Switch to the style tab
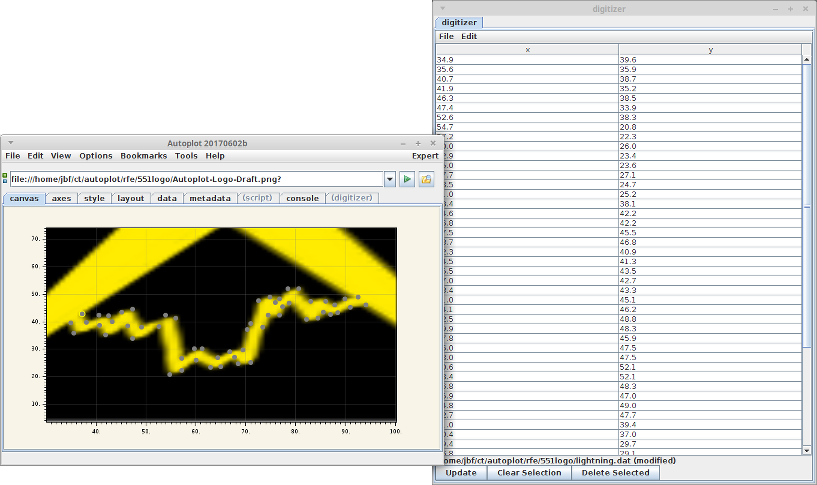 point(94,198)
